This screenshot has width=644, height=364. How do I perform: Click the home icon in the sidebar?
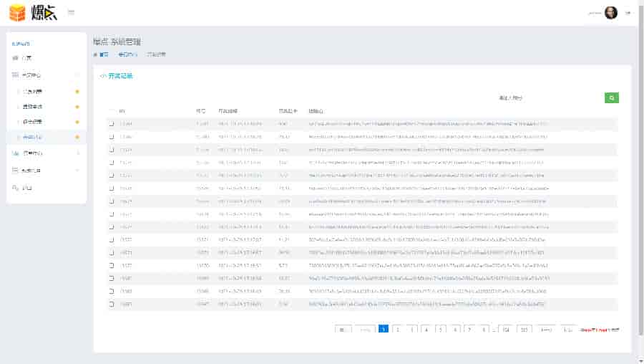coord(16,57)
